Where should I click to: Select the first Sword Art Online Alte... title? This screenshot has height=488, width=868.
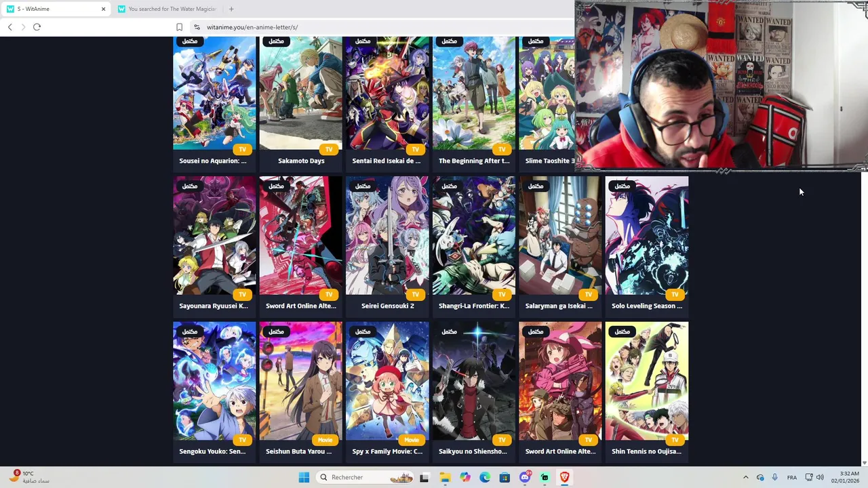301,306
